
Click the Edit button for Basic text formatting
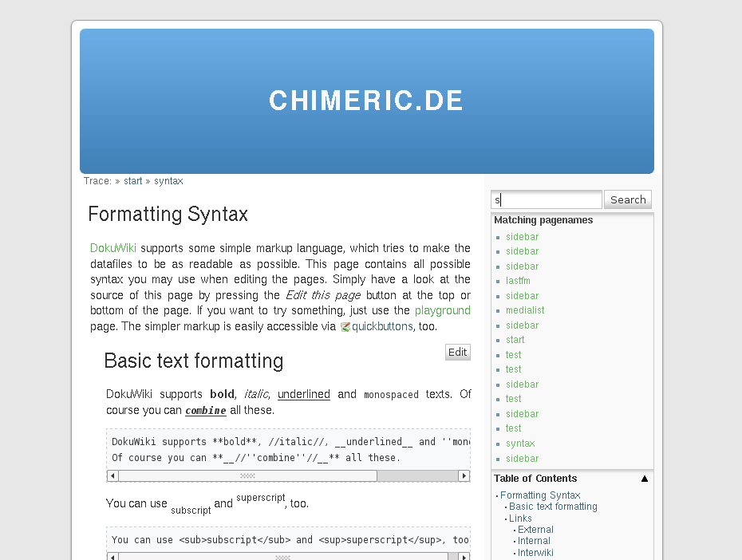click(458, 353)
